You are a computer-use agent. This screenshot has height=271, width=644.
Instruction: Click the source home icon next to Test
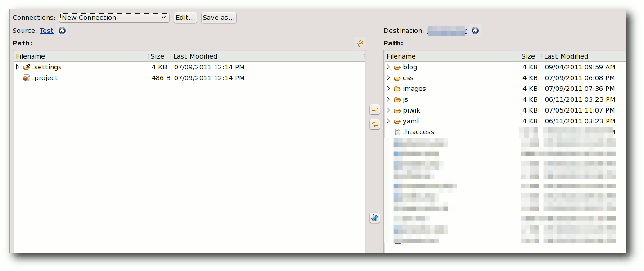pyautogui.click(x=62, y=31)
